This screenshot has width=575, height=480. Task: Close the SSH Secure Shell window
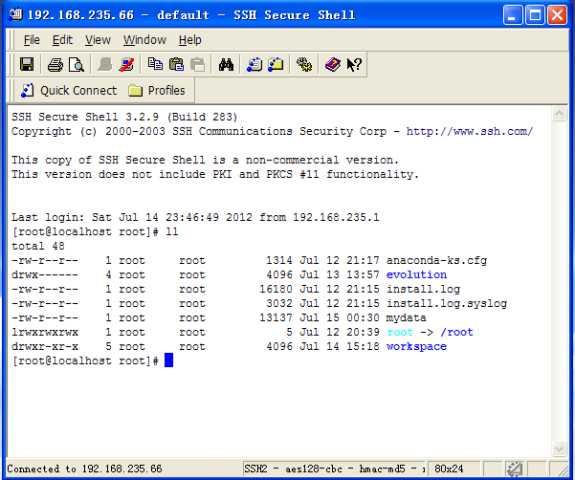(557, 15)
